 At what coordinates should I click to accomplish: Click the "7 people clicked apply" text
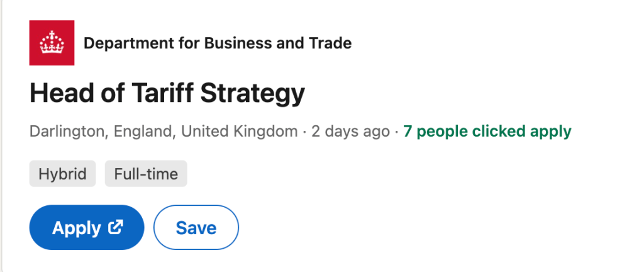(487, 132)
